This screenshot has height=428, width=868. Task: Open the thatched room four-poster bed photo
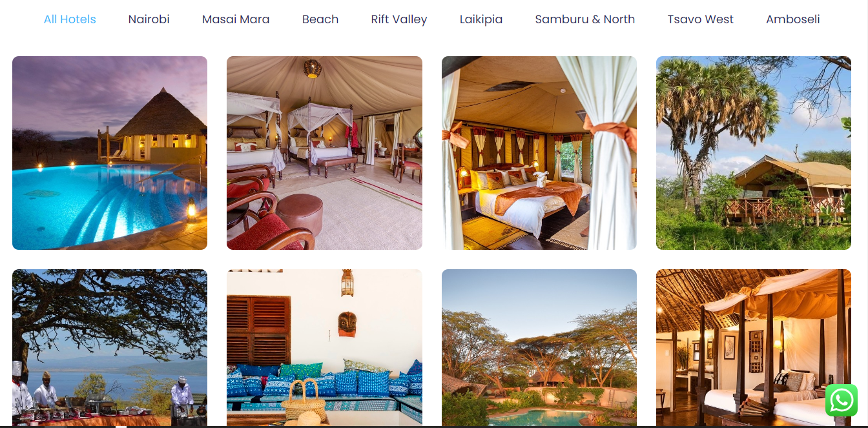pyautogui.click(x=754, y=348)
